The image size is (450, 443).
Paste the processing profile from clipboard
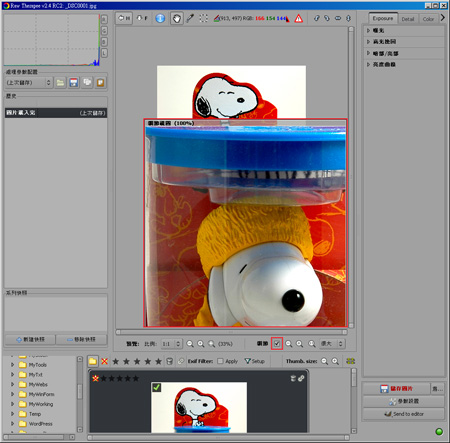click(100, 82)
